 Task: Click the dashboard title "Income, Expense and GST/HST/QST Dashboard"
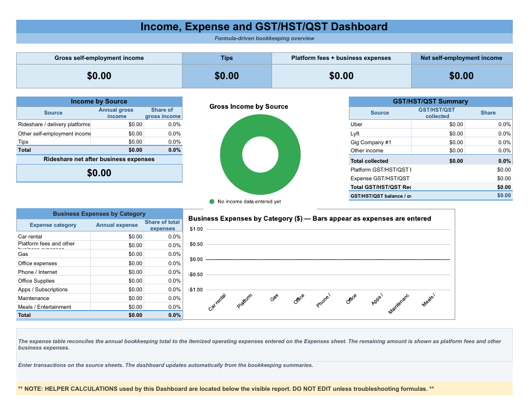pos(264,27)
